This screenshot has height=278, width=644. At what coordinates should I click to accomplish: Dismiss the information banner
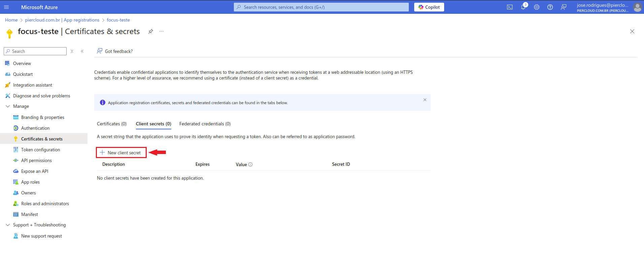pos(425,100)
